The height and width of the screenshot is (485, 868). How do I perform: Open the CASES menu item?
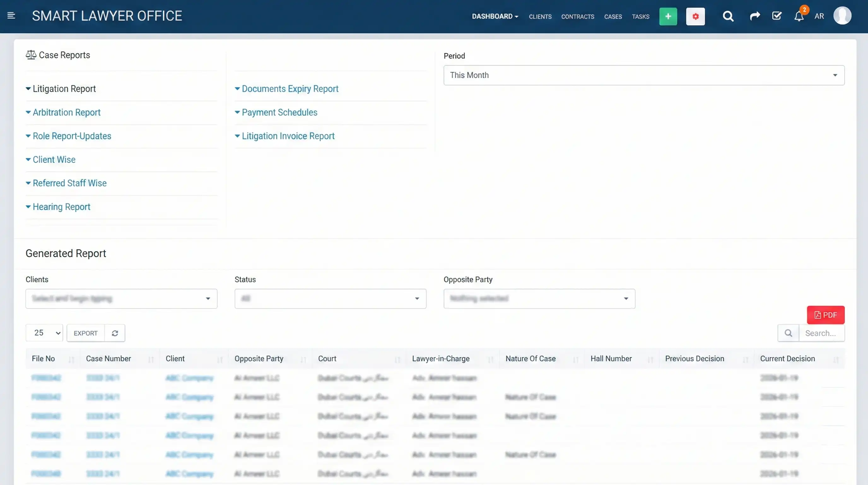(613, 16)
